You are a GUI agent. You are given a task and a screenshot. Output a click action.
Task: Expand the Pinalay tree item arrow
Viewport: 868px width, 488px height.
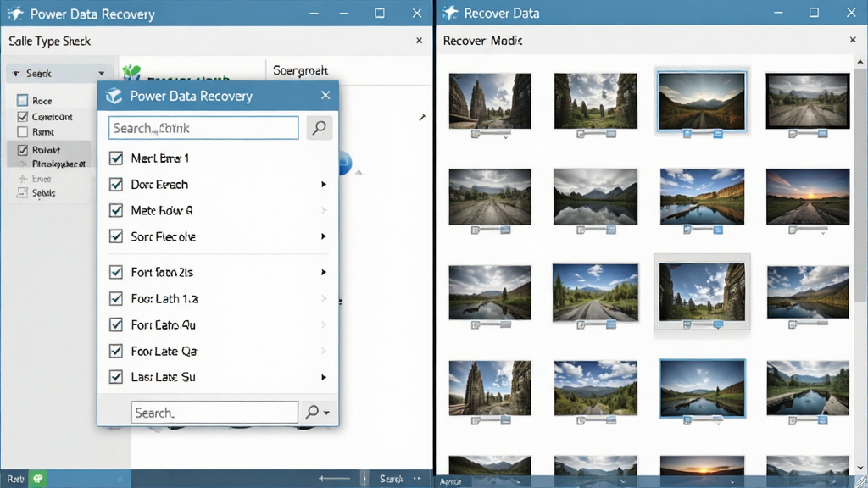tap(24, 164)
